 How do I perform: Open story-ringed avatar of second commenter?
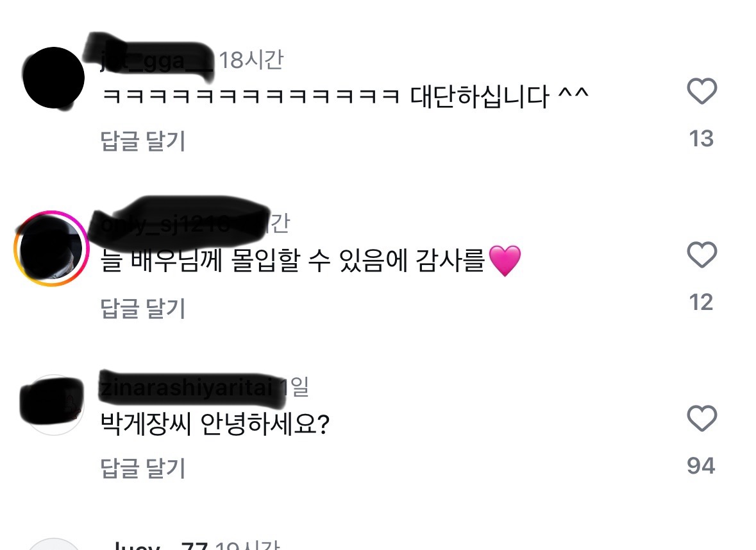point(51,248)
